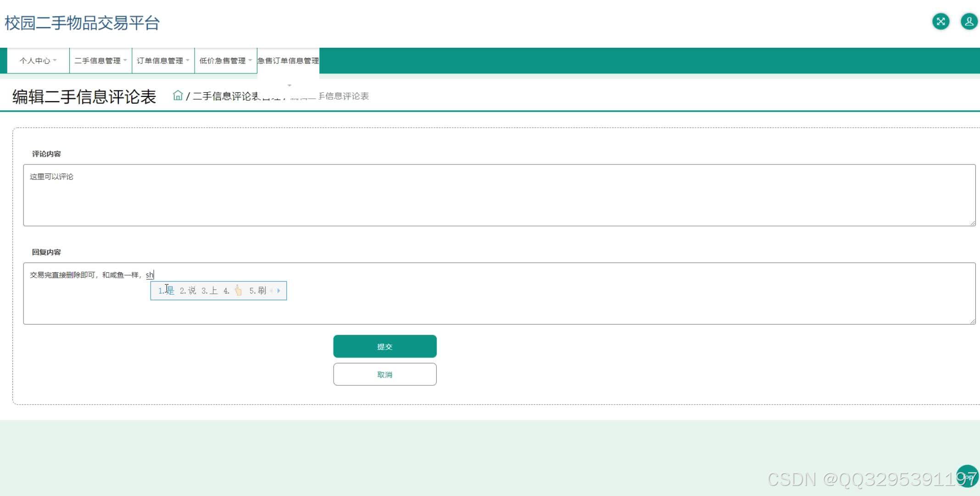Focus the 评论内容 text area
The image size is (980, 496).
[499, 195]
